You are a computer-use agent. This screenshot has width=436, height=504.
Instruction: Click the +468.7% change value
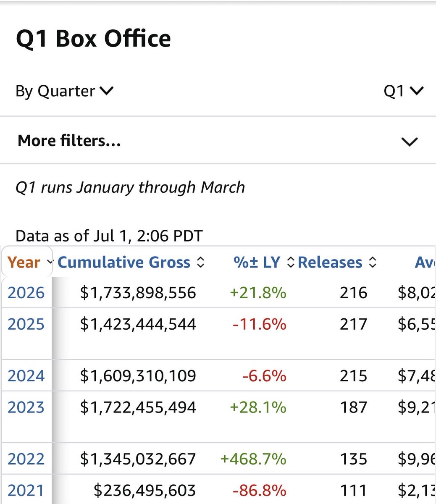[253, 459]
